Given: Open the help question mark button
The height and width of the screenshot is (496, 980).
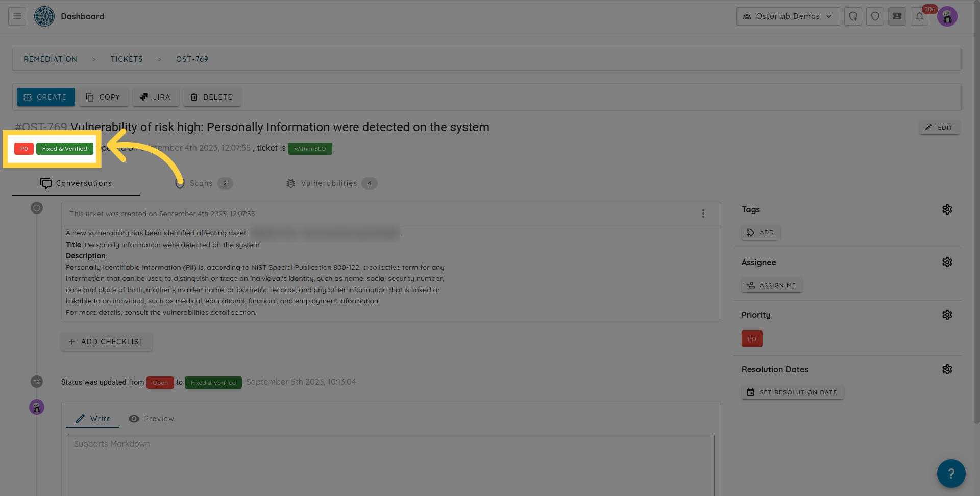Looking at the screenshot, I should [950, 474].
